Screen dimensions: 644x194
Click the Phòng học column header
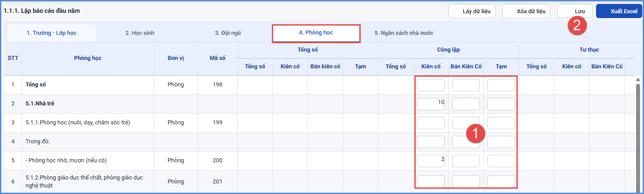pyautogui.click(x=88, y=58)
